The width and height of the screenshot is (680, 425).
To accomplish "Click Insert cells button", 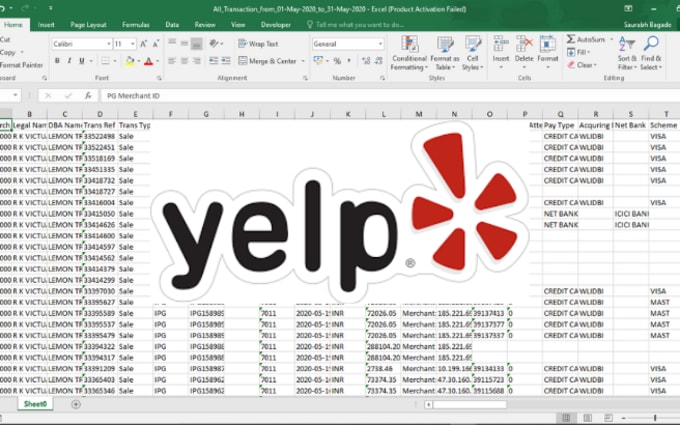I will coord(500,53).
